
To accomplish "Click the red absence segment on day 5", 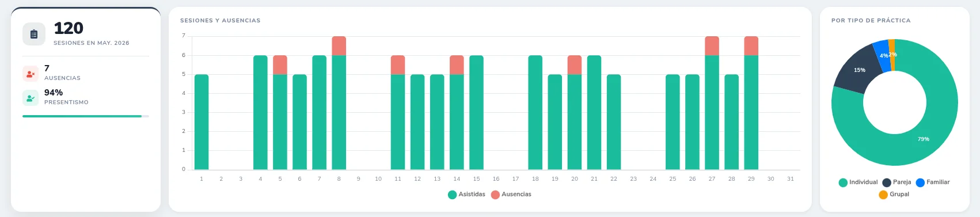I will pyautogui.click(x=280, y=65).
